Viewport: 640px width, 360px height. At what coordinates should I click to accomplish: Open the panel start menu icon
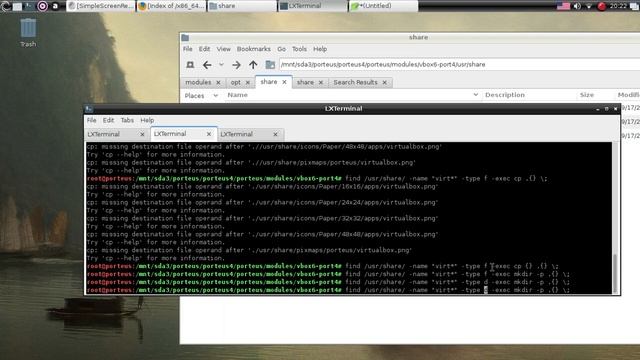click(x=6, y=6)
